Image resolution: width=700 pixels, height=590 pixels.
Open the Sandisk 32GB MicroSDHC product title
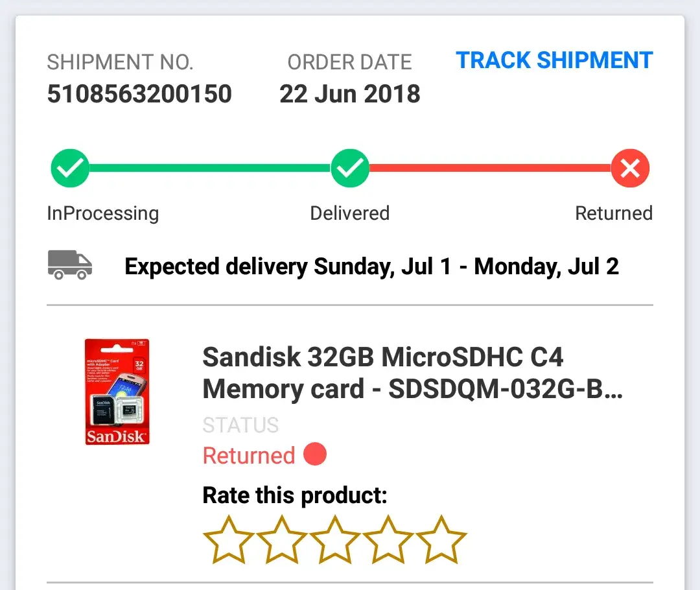(x=412, y=373)
